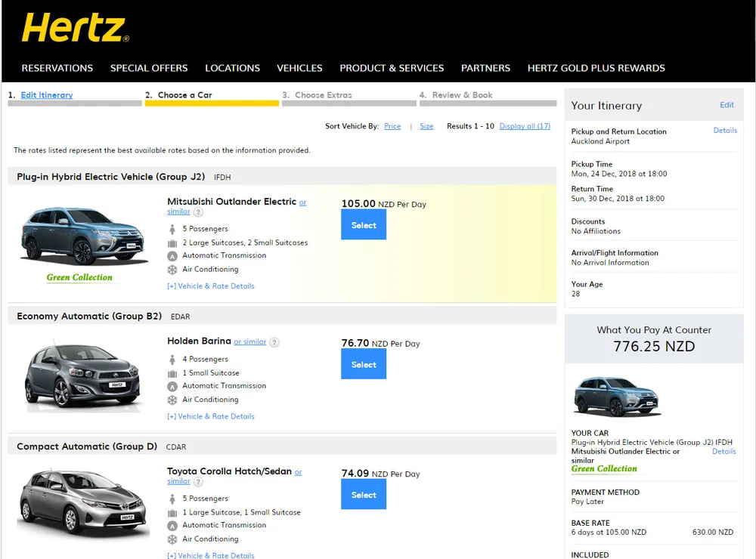Click help icon next to Toyota Corolla similar

198,482
